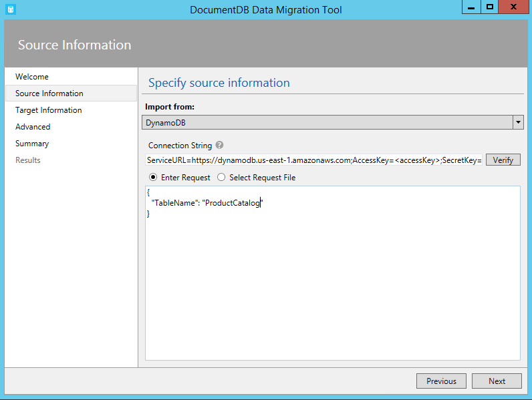Viewport: 532px width, 400px height.
Task: Focus the Connection String input field
Action: [314, 160]
